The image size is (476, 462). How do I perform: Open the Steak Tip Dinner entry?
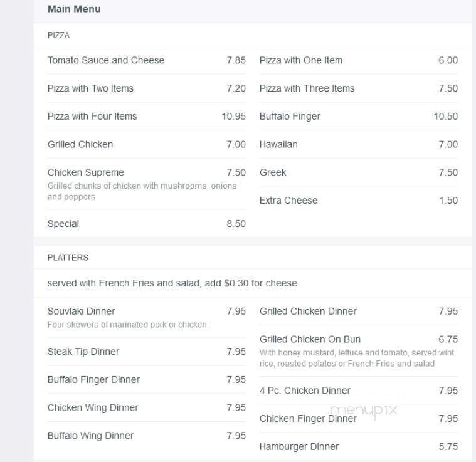[x=83, y=352]
